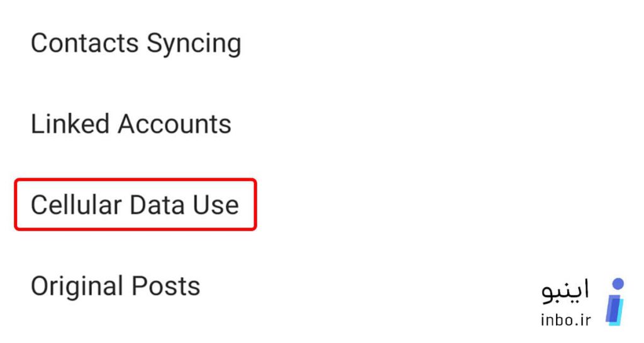
Task: Click the word Linked in second item
Action: [x=70, y=124]
